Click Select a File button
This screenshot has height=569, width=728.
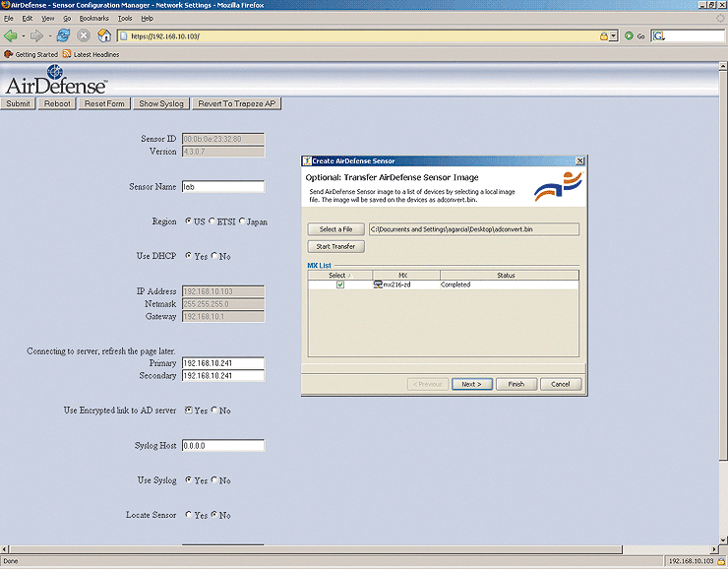click(335, 229)
